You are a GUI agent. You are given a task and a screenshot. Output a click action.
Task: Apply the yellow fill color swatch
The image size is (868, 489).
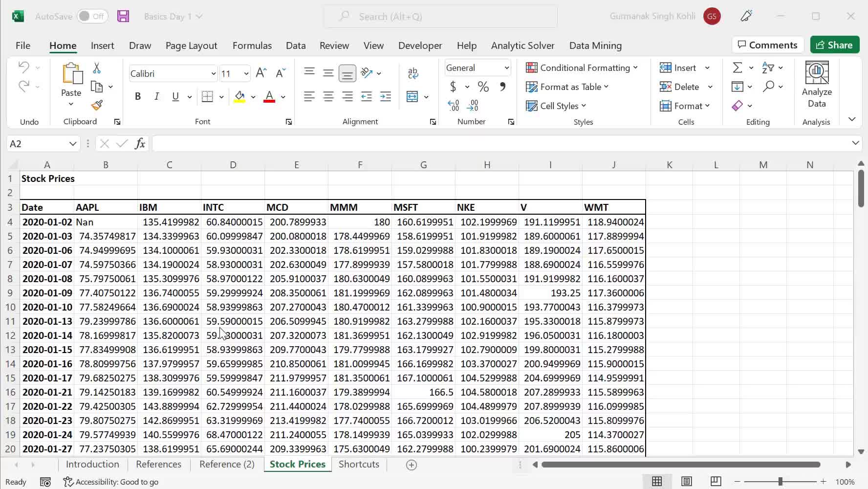tap(239, 96)
